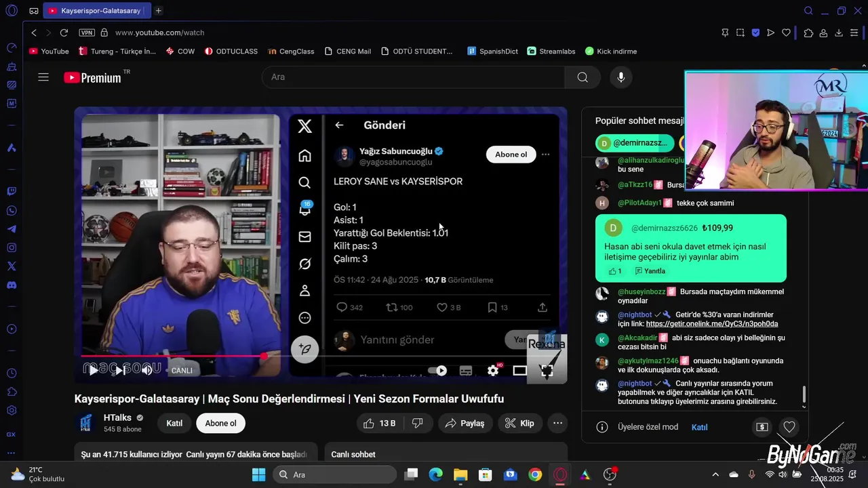
Task: Open the YouTube bookmark
Action: 49,52
